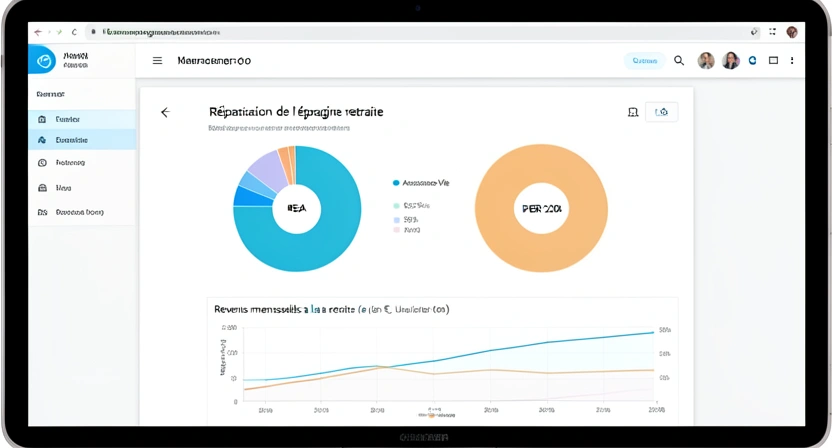Click the rectangle window icon in header
The height and width of the screenshot is (448, 832).
click(774, 61)
